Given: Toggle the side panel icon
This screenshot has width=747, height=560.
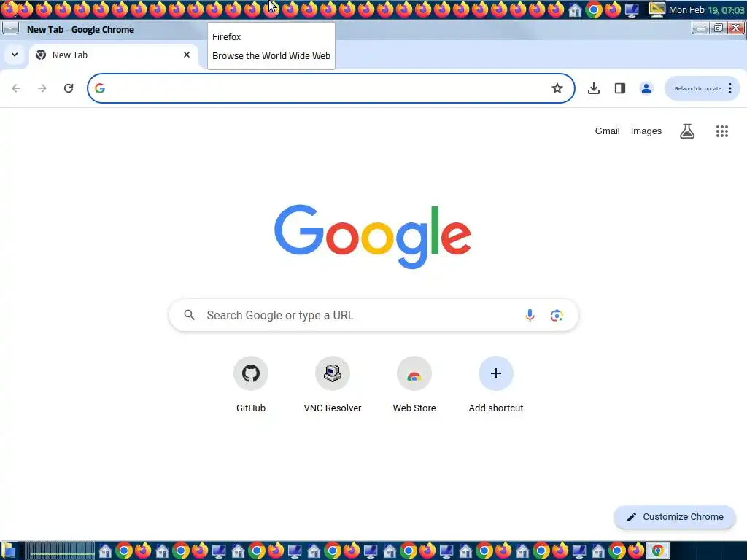Looking at the screenshot, I should [620, 88].
